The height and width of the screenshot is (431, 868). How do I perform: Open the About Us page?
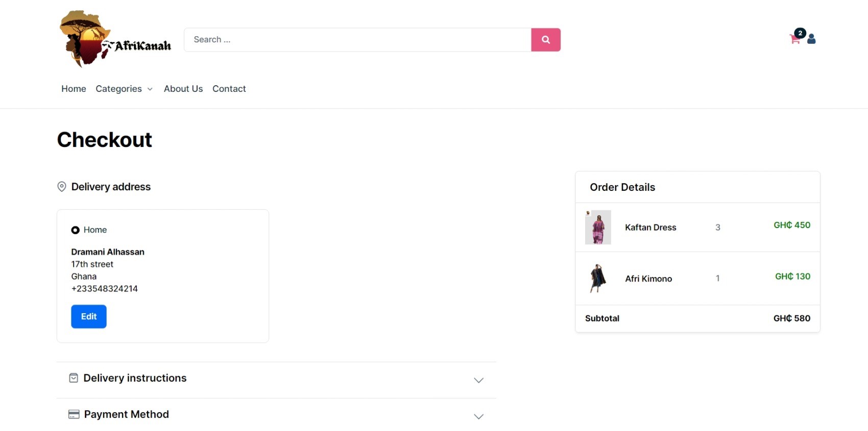pyautogui.click(x=183, y=89)
